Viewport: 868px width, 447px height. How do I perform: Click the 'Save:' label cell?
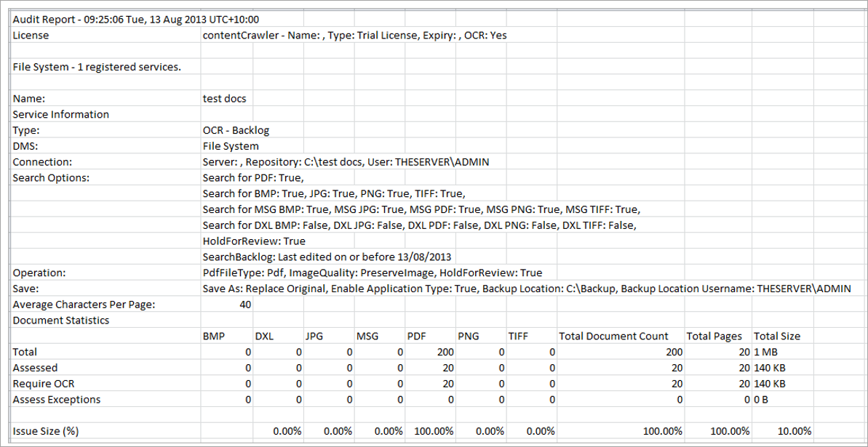point(25,289)
